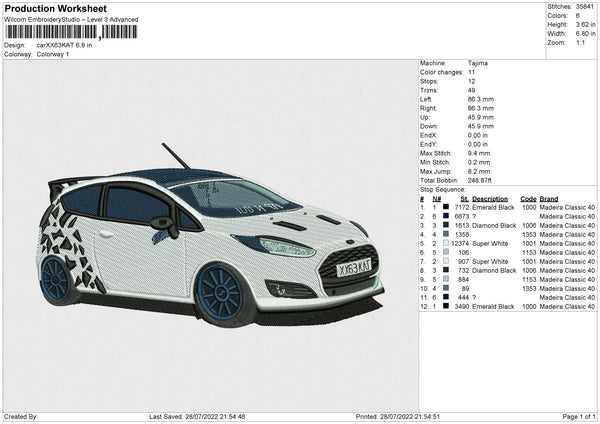The width and height of the screenshot is (600, 424).
Task: Click the Stops value 12
Action: coord(471,82)
